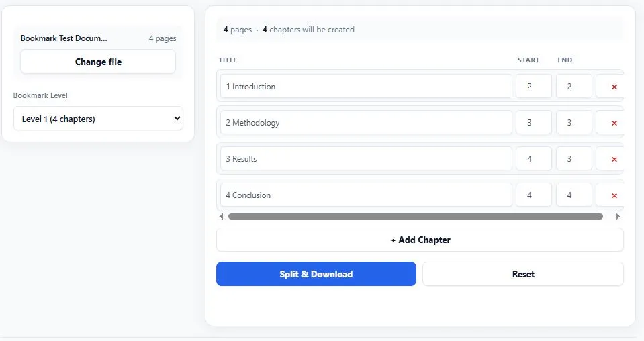644x341 pixels.
Task: Select the 2 Methodology title field
Action: point(366,123)
